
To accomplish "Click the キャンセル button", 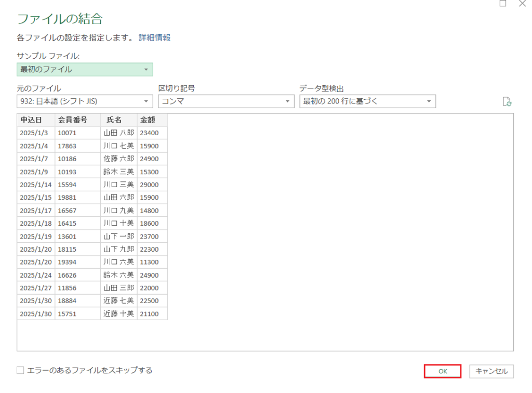I will click(491, 371).
